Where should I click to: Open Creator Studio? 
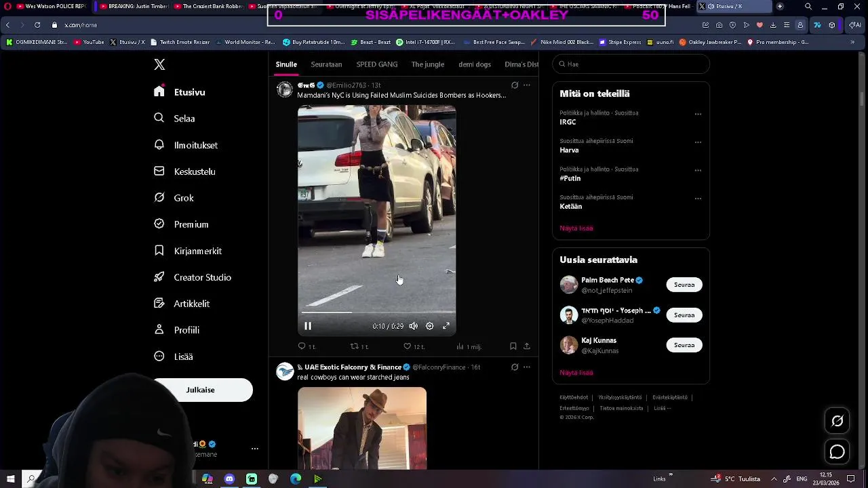coord(193,277)
